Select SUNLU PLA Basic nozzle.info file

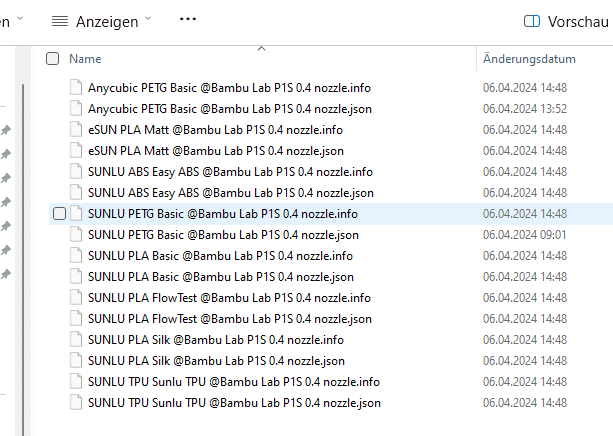tap(220, 256)
